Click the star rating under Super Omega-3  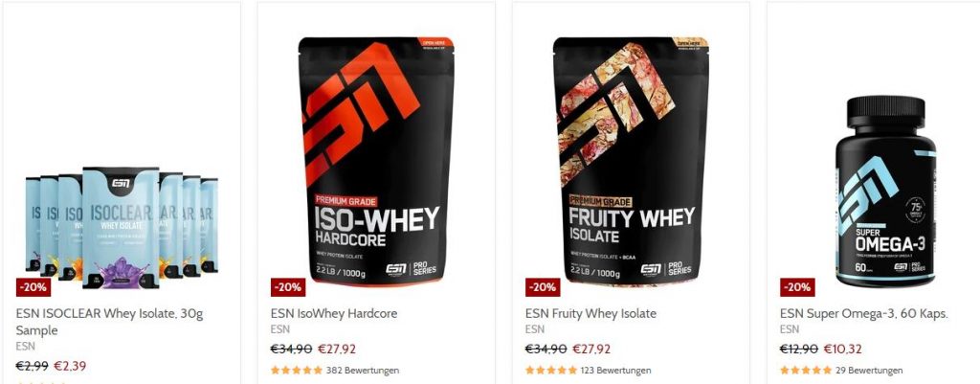pyautogui.click(x=806, y=371)
